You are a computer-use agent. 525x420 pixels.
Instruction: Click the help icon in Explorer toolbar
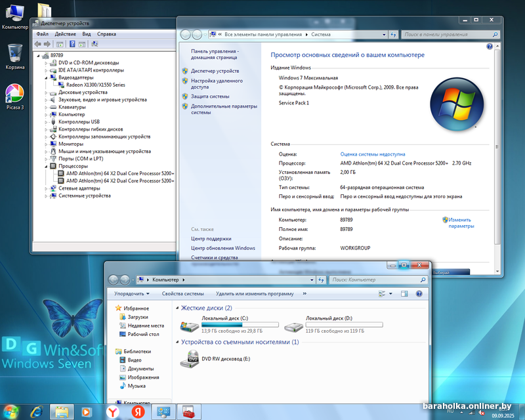[420, 294]
